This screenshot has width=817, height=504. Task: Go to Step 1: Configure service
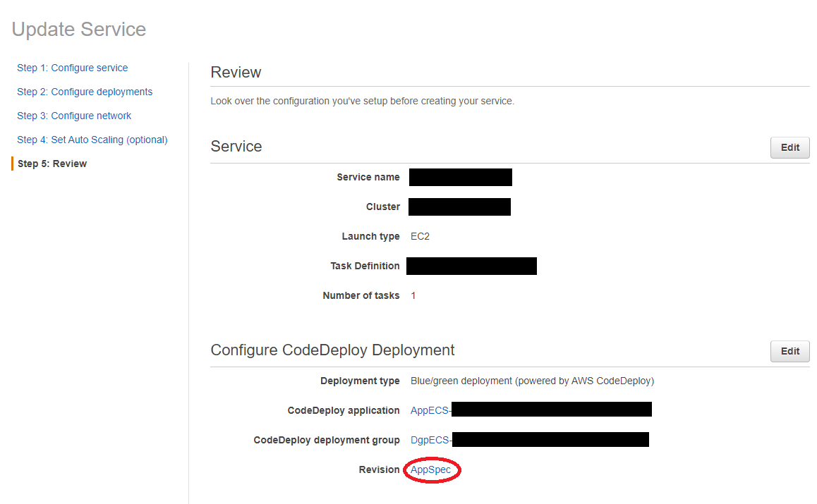(73, 68)
